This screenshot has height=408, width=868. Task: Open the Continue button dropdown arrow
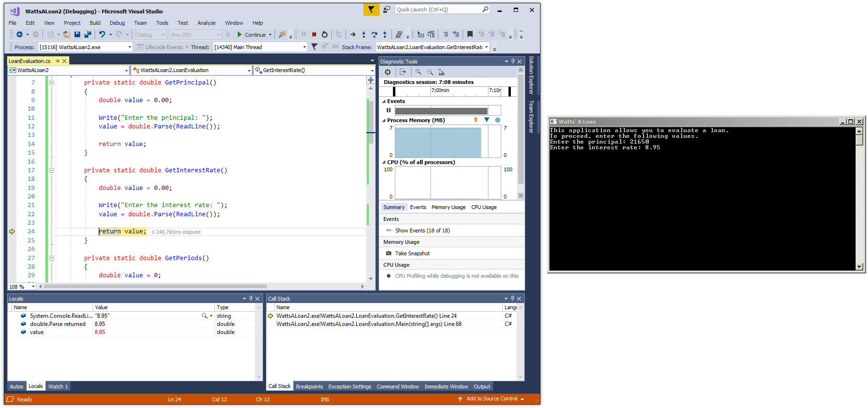tap(270, 35)
